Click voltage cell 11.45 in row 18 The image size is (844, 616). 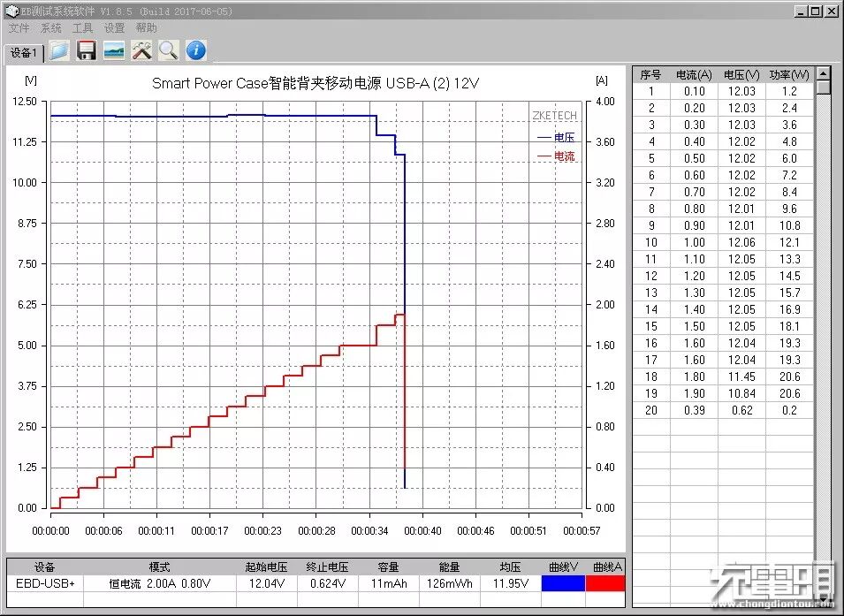(741, 376)
